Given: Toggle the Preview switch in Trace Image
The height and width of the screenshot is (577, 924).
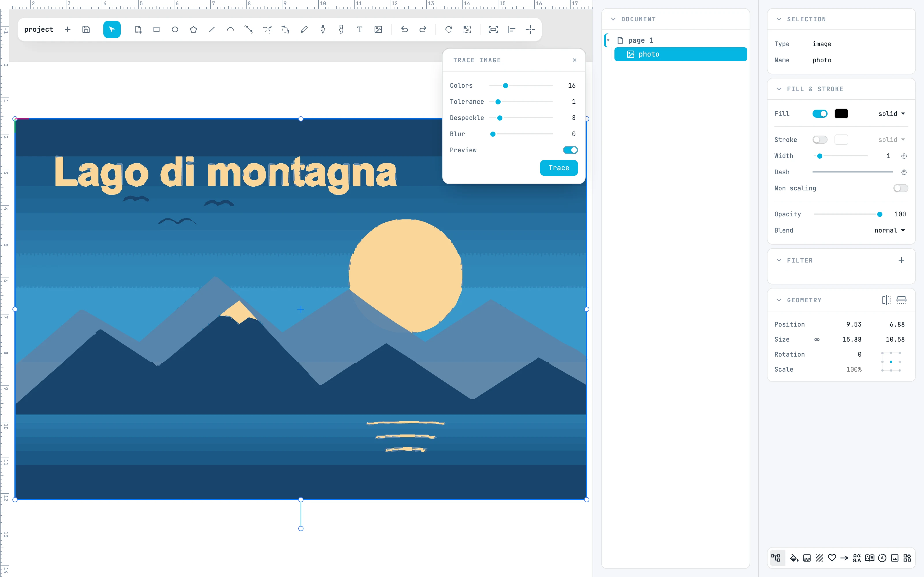Looking at the screenshot, I should coord(570,150).
